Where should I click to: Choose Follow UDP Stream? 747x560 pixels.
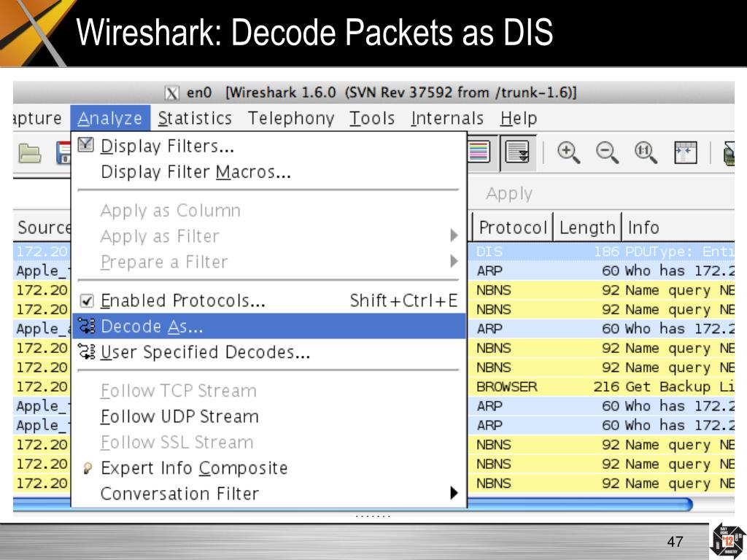click(269, 416)
